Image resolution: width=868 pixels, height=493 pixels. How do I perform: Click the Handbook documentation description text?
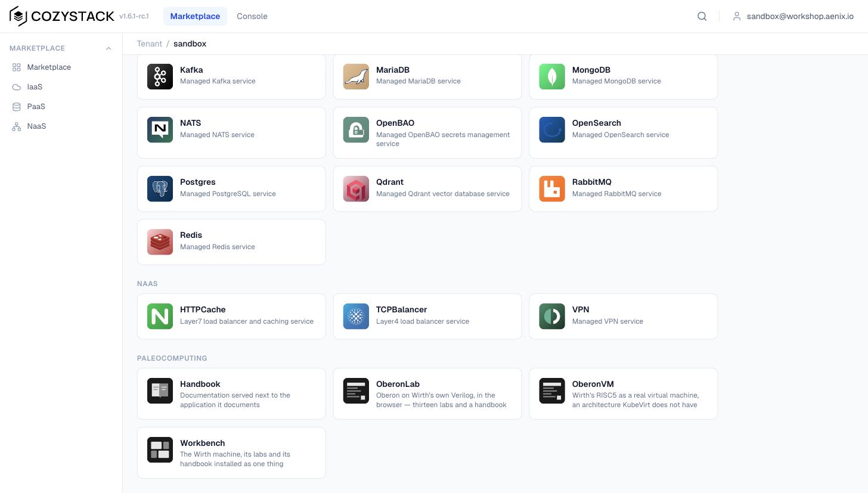pyautogui.click(x=235, y=400)
